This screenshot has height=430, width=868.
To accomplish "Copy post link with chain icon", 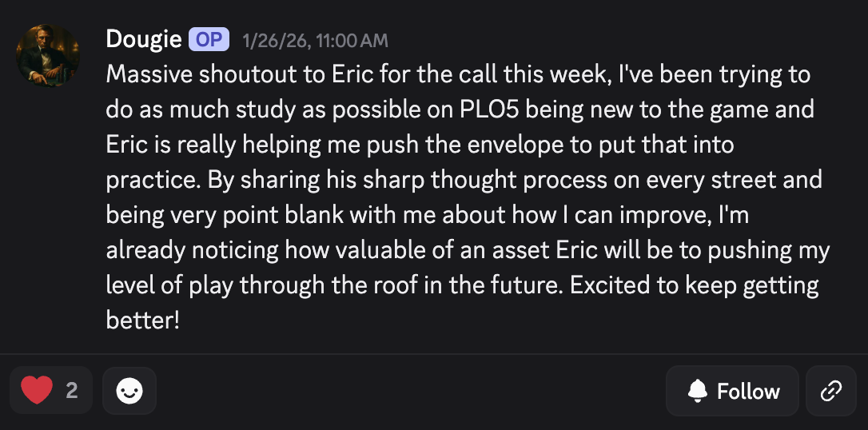I will coord(831,391).
